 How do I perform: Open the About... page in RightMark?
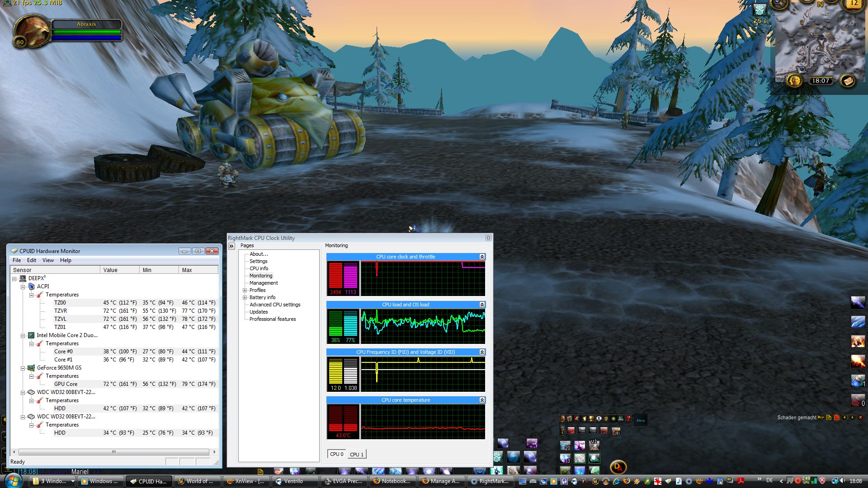click(259, 254)
